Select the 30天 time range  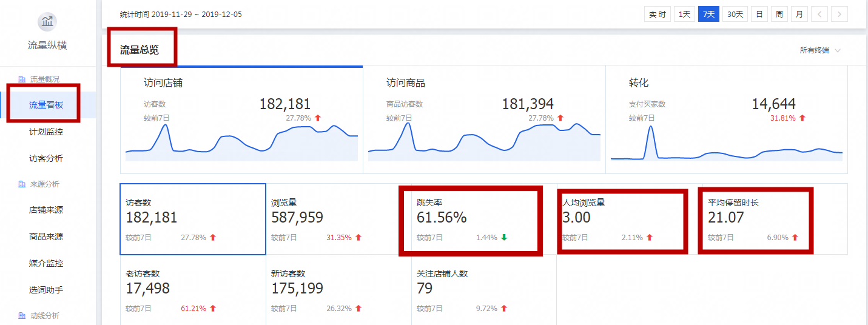click(735, 14)
